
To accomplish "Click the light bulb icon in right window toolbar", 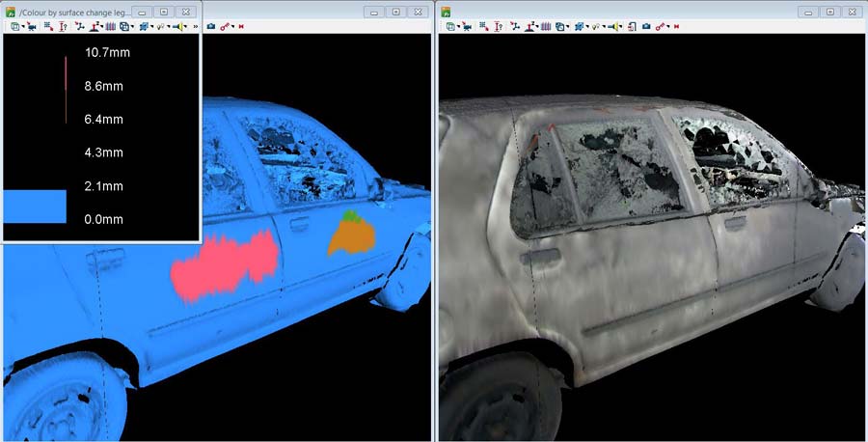I will click(596, 27).
